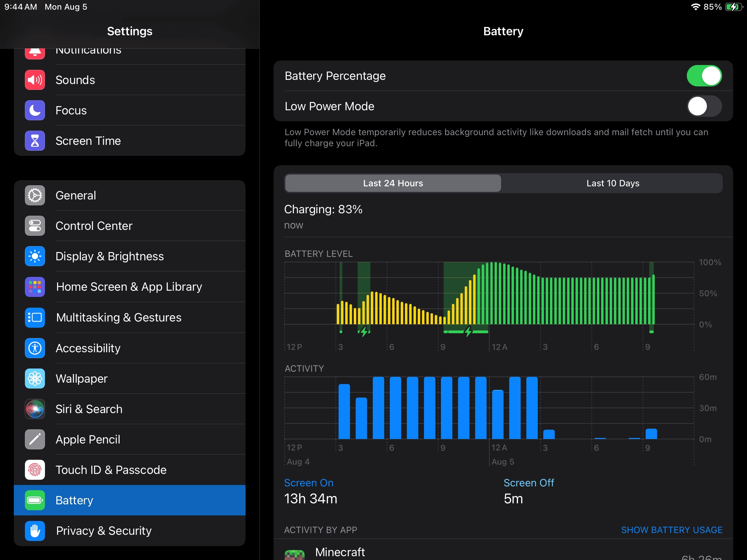This screenshot has height=560, width=747.
Task: Tap the Accessibility figure icon
Action: 35,348
